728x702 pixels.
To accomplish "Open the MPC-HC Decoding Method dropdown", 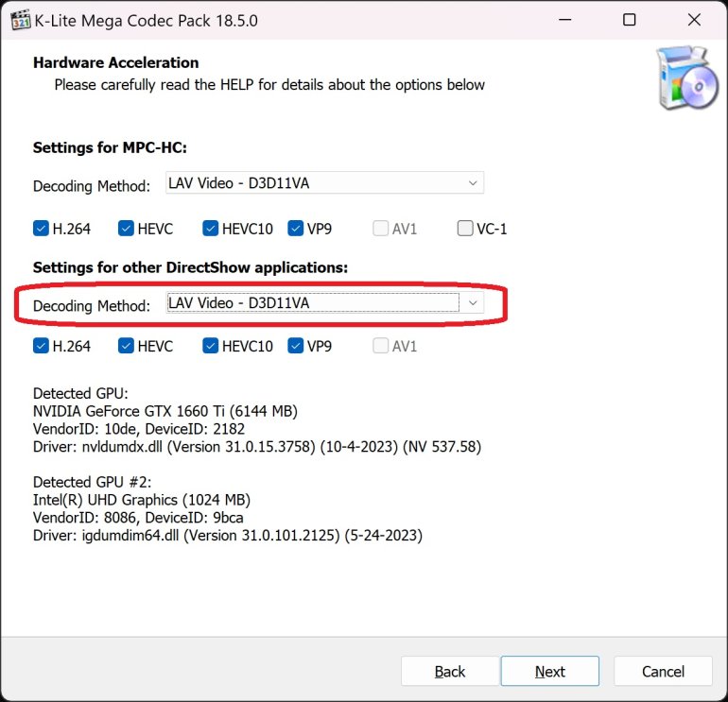I will [324, 184].
